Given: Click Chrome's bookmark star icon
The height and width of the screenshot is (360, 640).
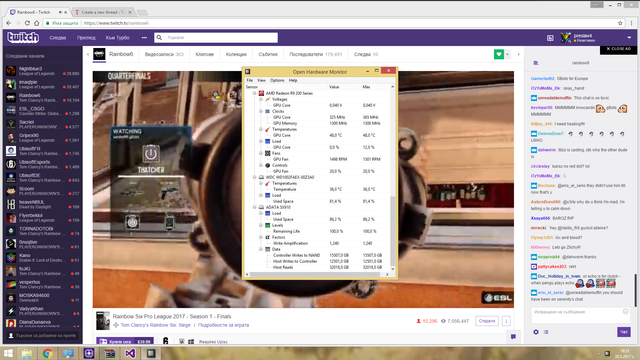Looking at the screenshot, I should click(x=620, y=23).
